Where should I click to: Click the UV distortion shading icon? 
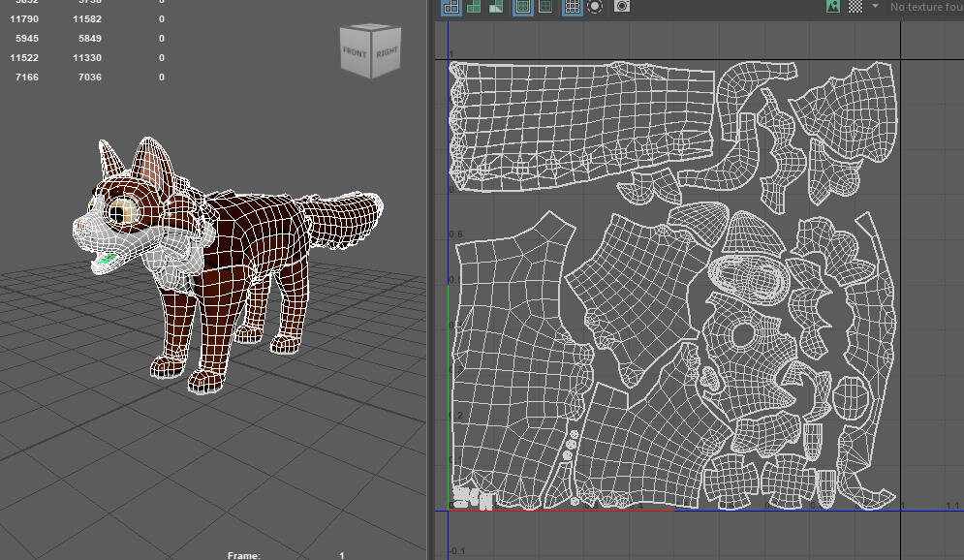coord(495,7)
